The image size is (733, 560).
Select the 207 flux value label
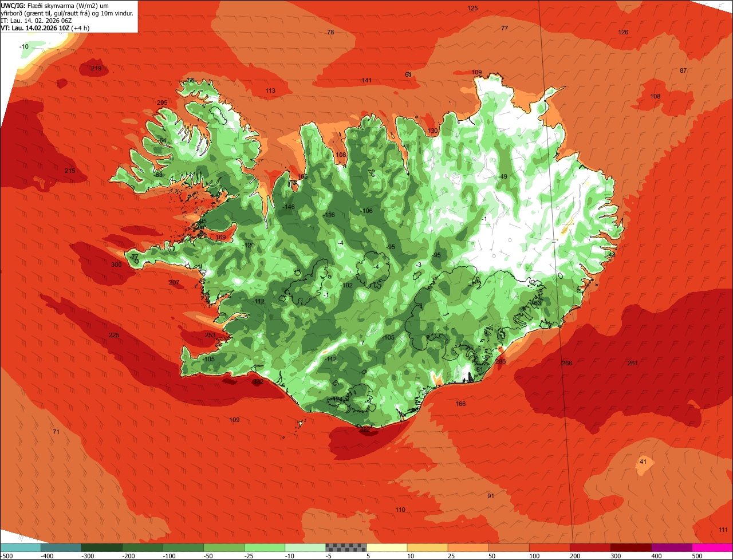point(174,283)
